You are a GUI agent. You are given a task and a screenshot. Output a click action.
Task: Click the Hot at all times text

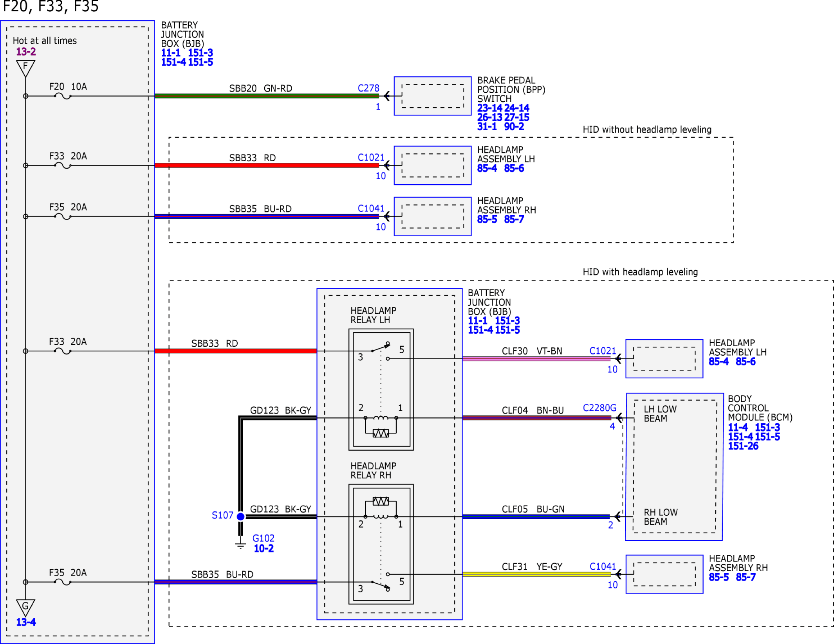click(x=45, y=41)
